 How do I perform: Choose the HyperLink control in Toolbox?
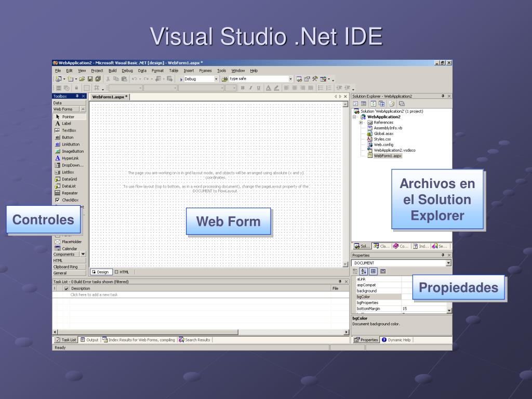70,158
